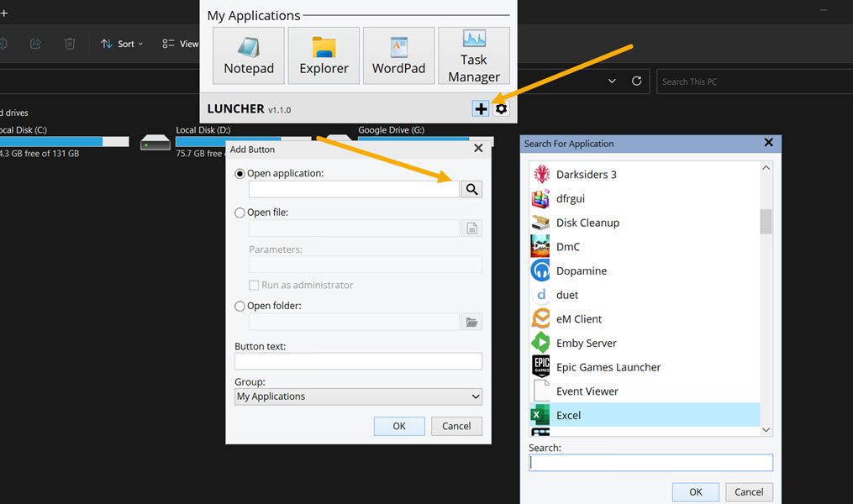Click the file browse icon beside Open file
Screen dimensions: 853x504
471,228
